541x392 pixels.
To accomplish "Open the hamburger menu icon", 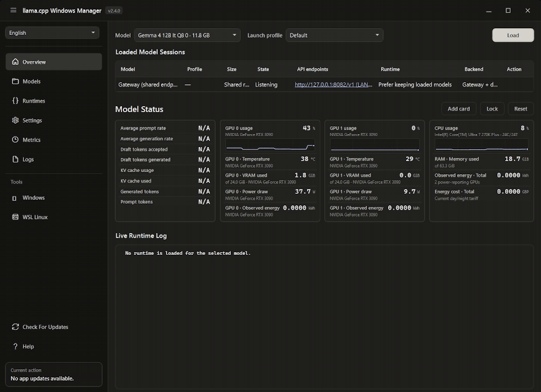I will pos(14,10).
